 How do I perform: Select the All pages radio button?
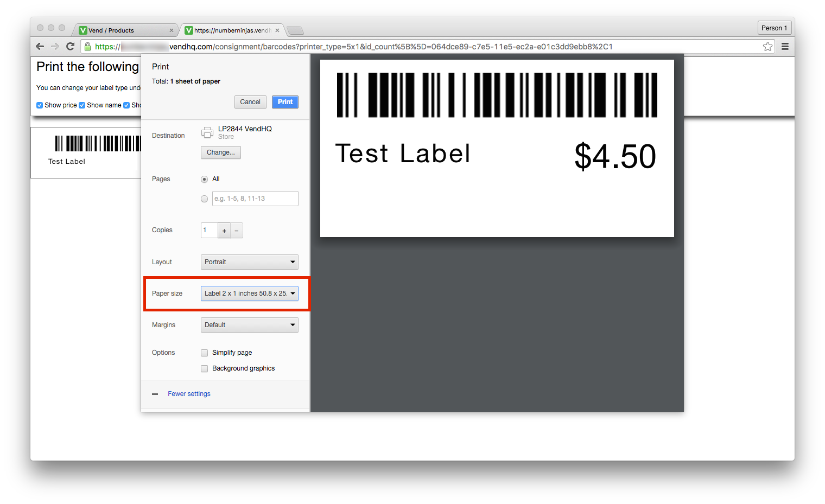(205, 179)
